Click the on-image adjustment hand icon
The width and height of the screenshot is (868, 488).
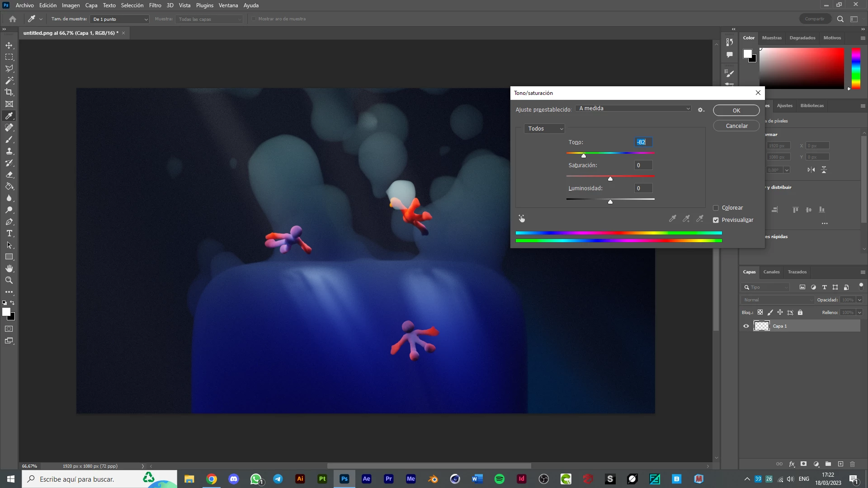(x=522, y=219)
